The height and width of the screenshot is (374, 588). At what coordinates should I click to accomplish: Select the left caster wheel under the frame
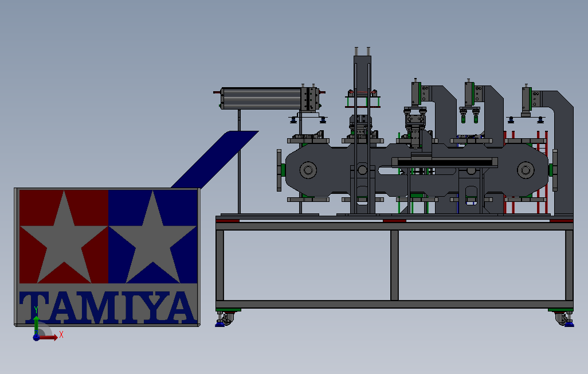227,319
